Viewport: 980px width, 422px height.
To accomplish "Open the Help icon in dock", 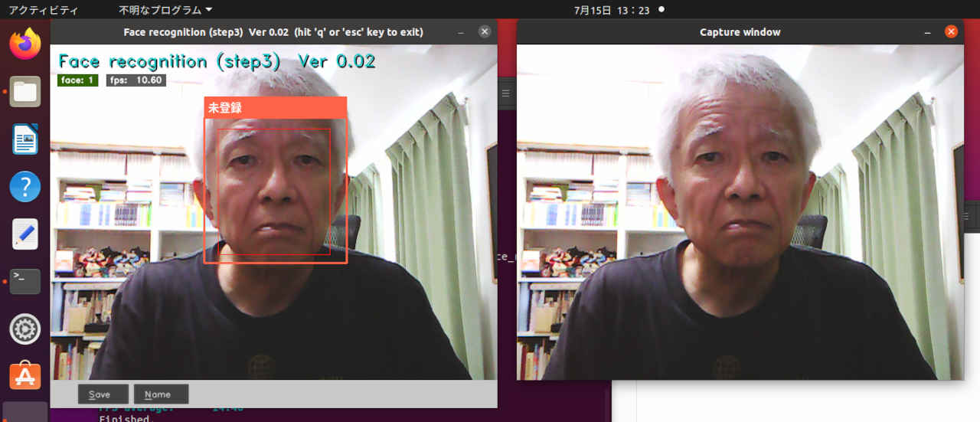I will tap(25, 187).
